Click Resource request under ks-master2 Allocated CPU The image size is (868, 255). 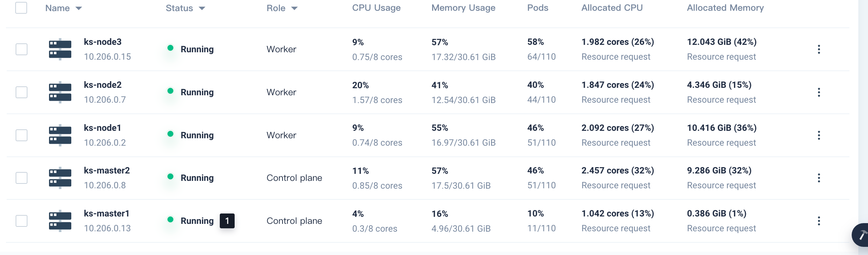click(x=616, y=185)
